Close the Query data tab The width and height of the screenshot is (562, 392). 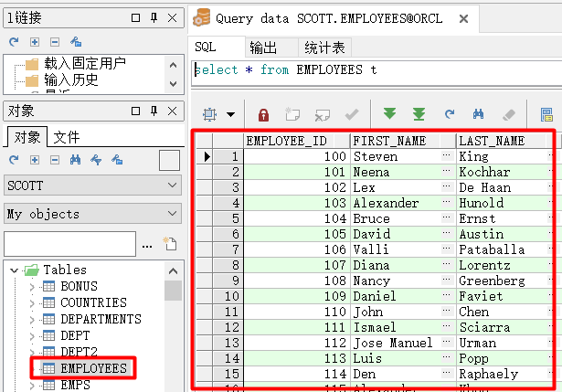pyautogui.click(x=463, y=18)
